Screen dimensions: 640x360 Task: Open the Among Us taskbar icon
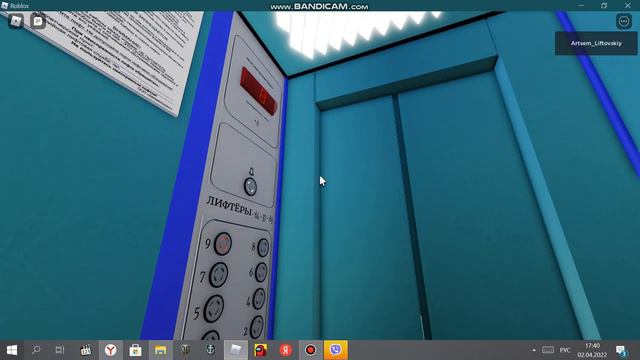[x=260, y=350]
